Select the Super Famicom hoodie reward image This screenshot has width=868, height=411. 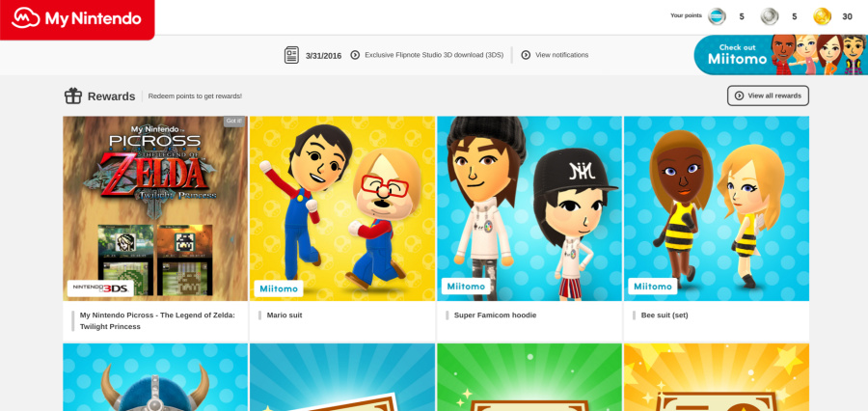point(529,208)
